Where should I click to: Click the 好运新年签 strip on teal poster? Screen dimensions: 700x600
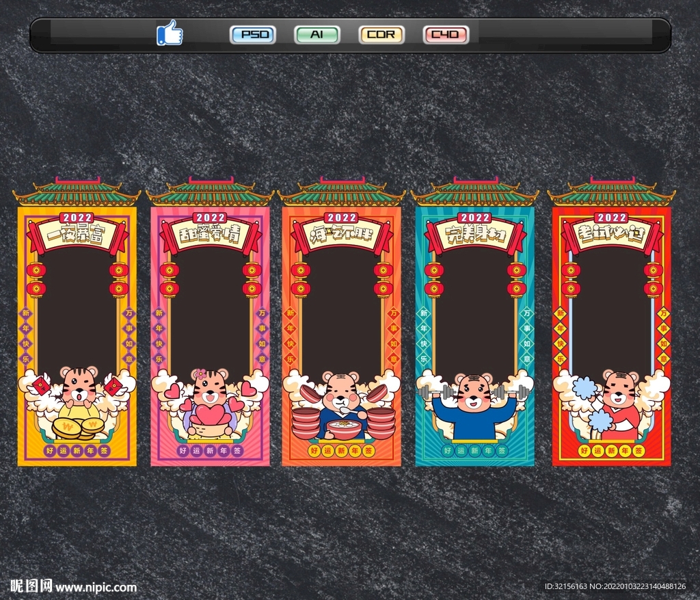(x=474, y=450)
